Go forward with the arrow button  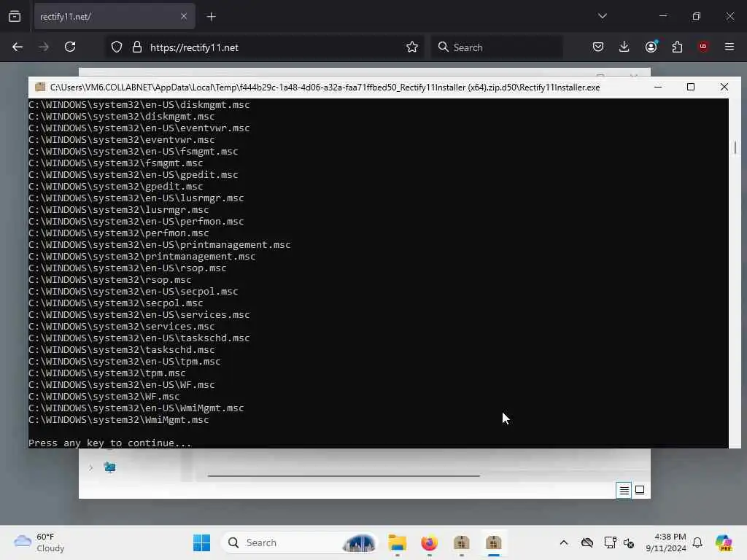pyautogui.click(x=43, y=47)
